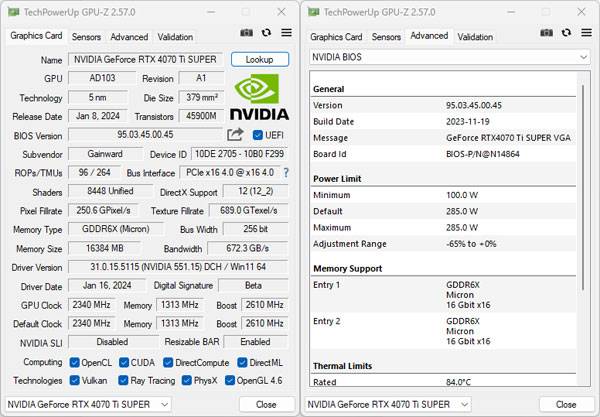
Task: Click the vertical scrollbar in Advanced panel
Action: [x=585, y=200]
